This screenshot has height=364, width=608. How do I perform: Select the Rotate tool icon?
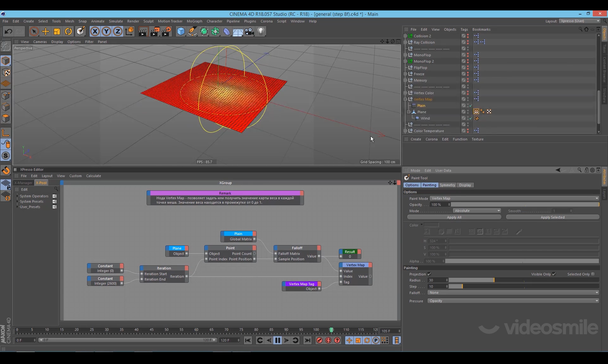click(x=68, y=31)
